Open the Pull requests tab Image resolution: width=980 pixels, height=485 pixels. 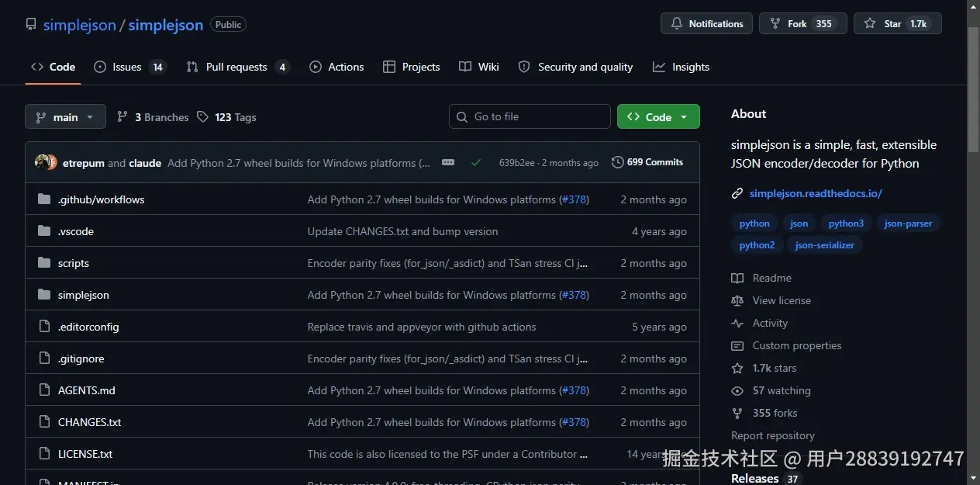tap(237, 67)
